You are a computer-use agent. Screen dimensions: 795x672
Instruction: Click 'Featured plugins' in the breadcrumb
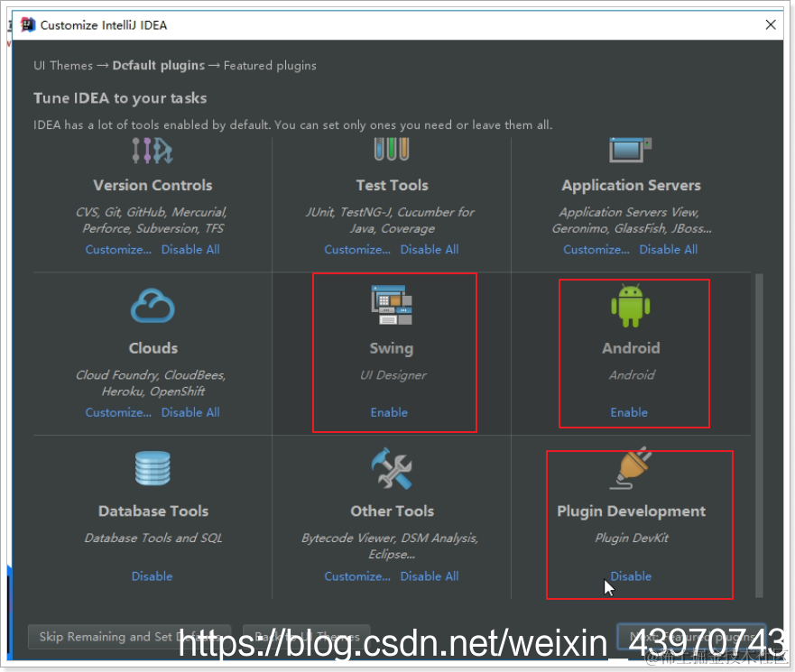(270, 65)
